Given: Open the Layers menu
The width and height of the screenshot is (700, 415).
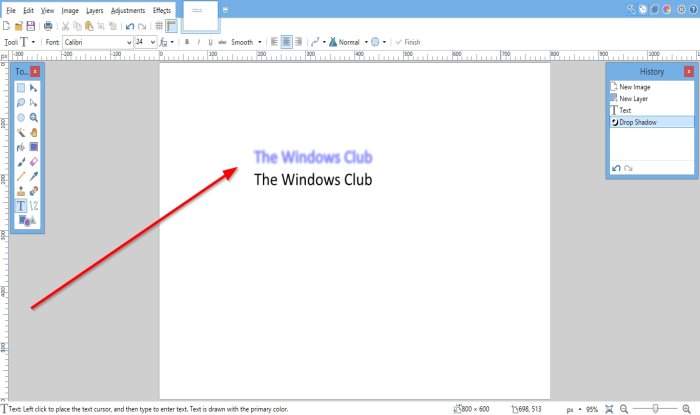Looking at the screenshot, I should click(x=95, y=10).
